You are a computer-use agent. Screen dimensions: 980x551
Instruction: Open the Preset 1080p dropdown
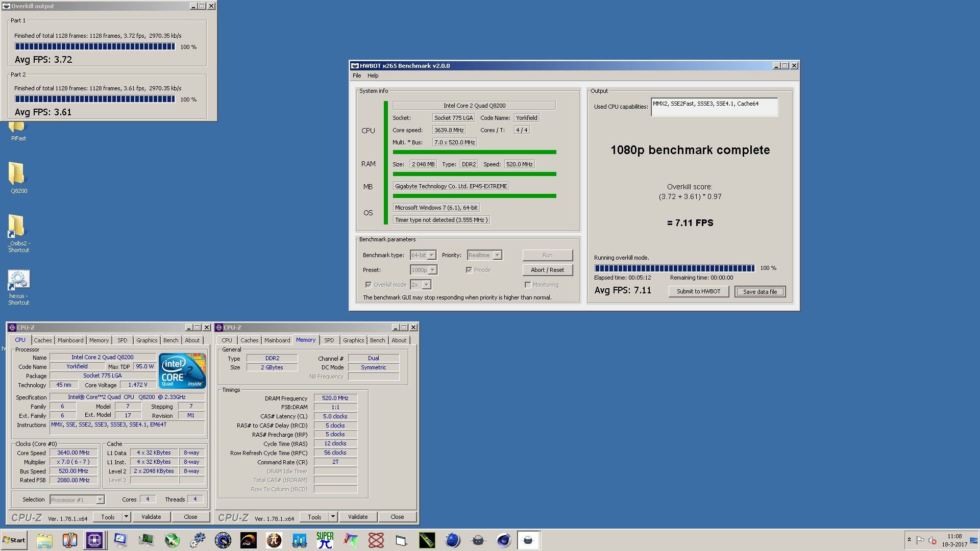click(424, 270)
